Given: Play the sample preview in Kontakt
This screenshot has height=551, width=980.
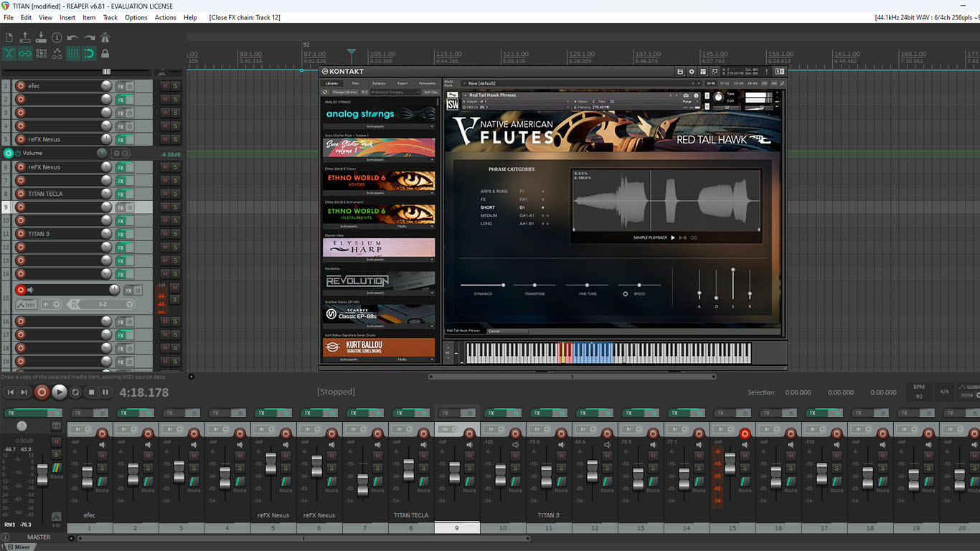Looking at the screenshot, I should click(673, 237).
